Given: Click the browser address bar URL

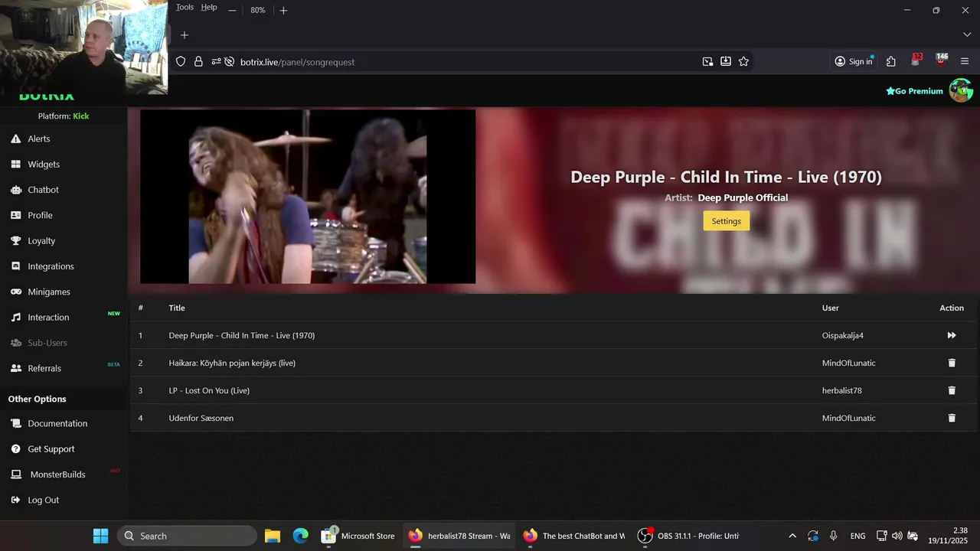Looking at the screenshot, I should [x=297, y=62].
